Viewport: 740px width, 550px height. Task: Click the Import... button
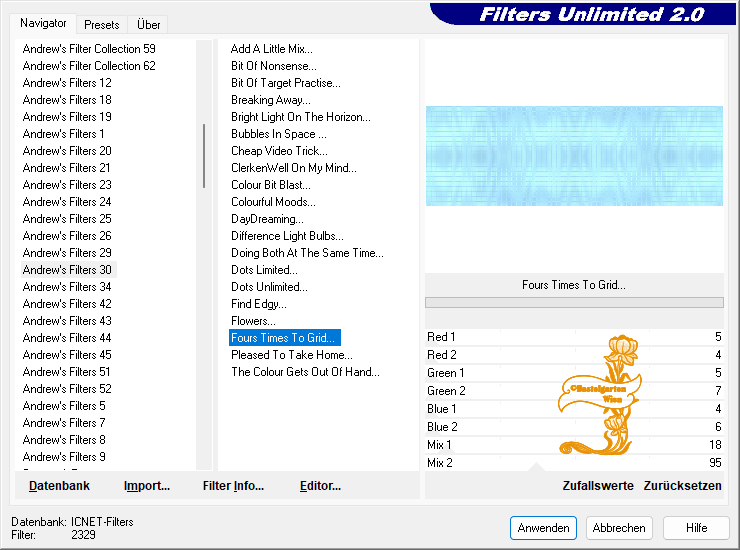(147, 486)
